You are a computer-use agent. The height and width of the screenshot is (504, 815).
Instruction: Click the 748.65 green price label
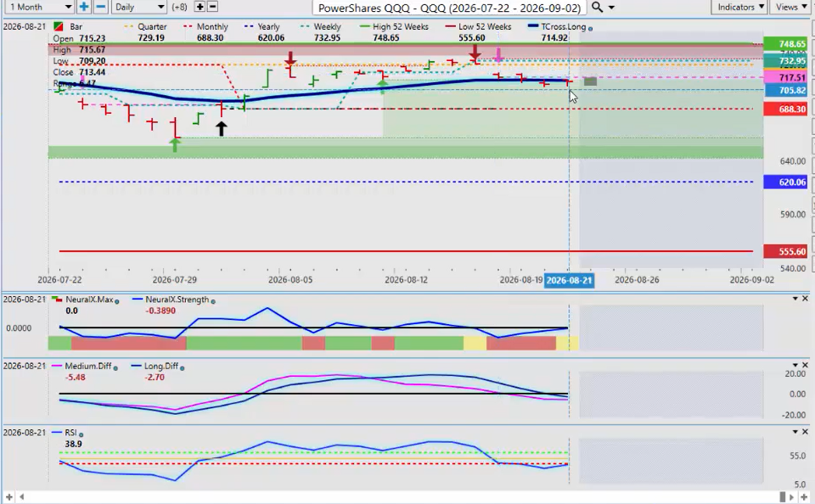(x=785, y=44)
